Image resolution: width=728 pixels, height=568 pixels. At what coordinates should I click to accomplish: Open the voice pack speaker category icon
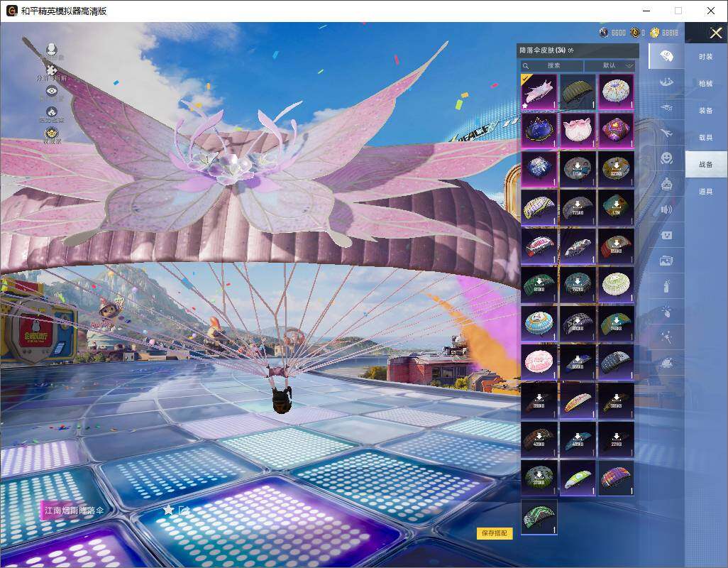pyautogui.click(x=666, y=210)
